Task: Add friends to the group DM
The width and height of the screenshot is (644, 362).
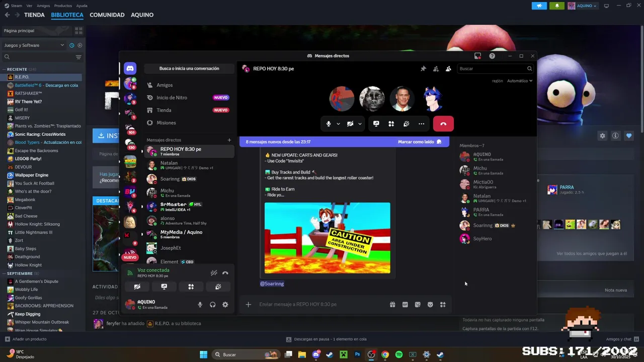Action: pos(436,69)
